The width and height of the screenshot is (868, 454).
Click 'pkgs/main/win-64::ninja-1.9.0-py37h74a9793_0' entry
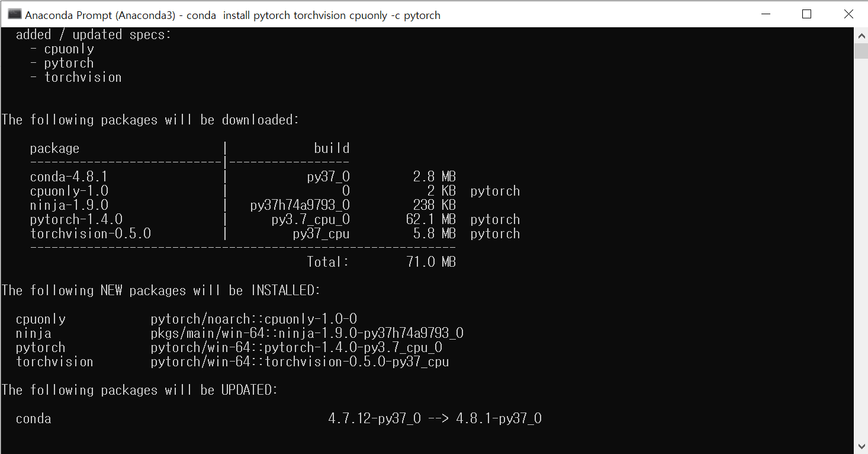point(307,334)
